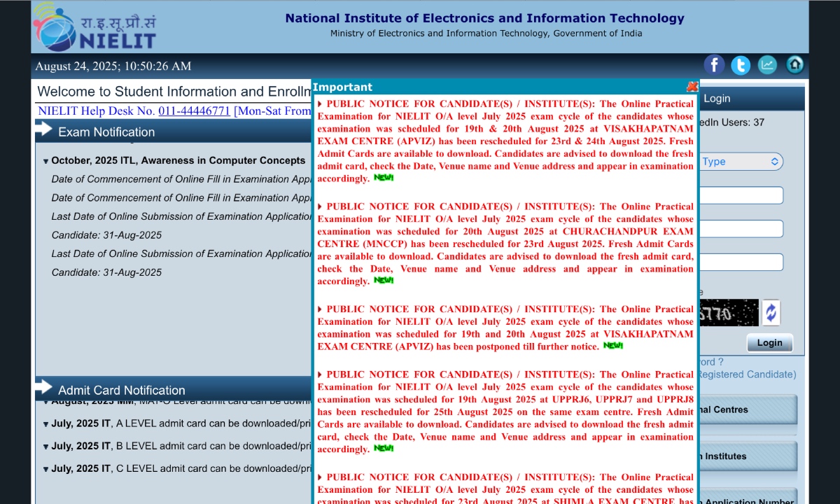Focus the captcha entry input field above the captcha
The image size is (840, 504).
741,262
